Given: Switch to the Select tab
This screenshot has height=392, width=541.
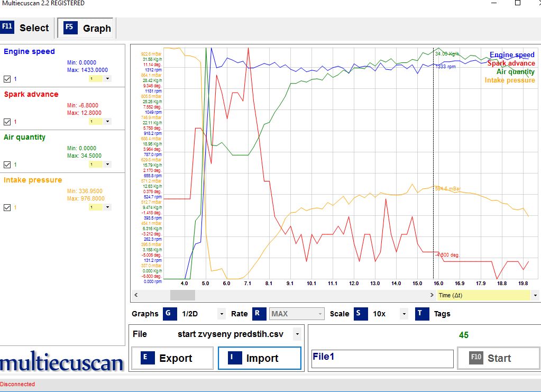Looking at the screenshot, I should pyautogui.click(x=26, y=28).
